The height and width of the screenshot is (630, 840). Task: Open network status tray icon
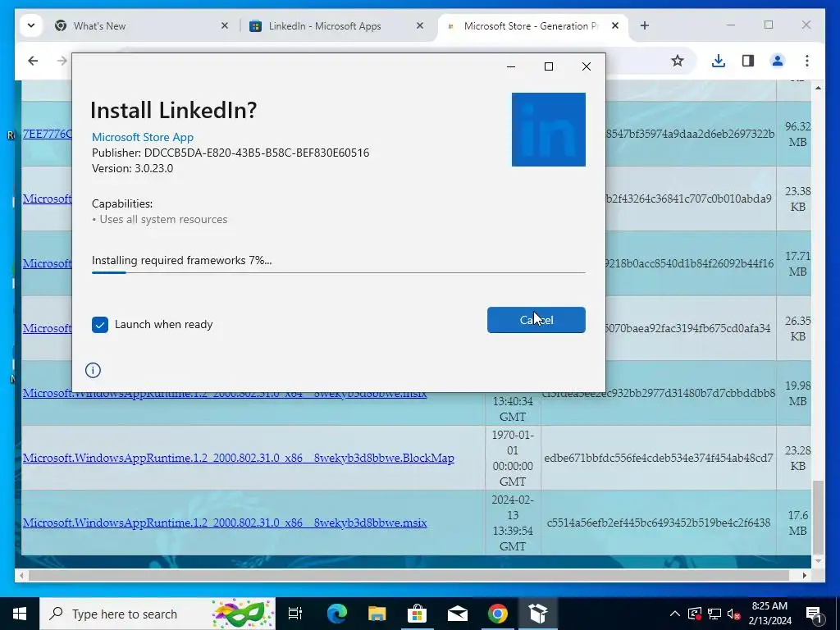[714, 614]
